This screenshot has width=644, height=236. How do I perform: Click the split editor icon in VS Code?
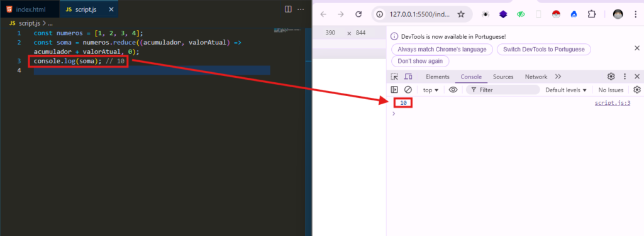click(288, 9)
